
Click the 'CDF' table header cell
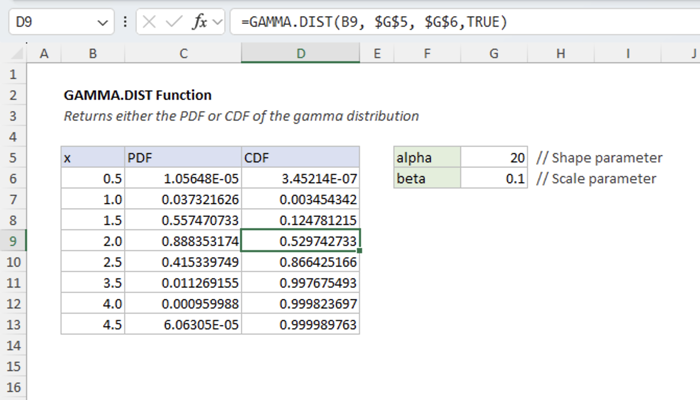coord(300,158)
